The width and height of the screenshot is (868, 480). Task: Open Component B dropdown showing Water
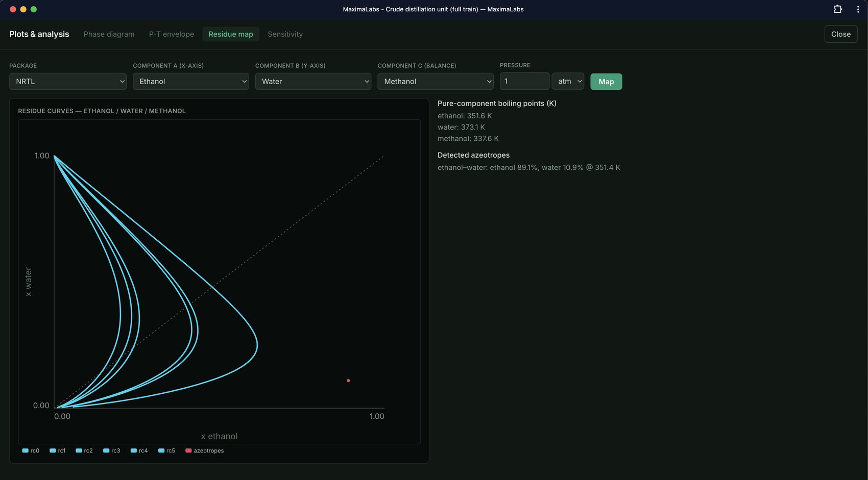coord(313,82)
